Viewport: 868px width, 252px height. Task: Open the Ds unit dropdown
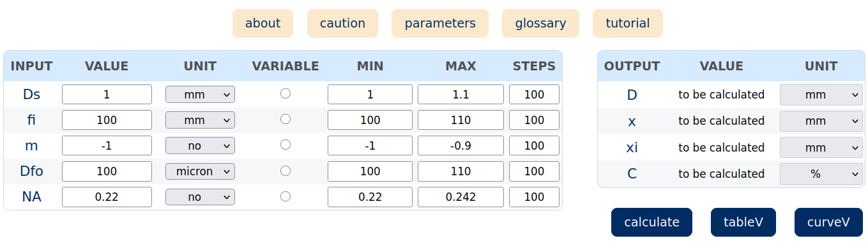pyautogui.click(x=200, y=95)
